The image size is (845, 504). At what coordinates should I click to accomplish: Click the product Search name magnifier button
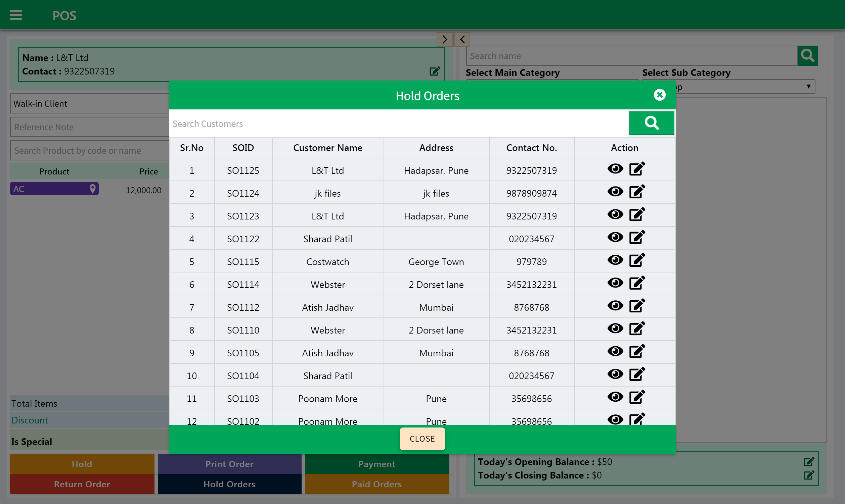point(807,55)
